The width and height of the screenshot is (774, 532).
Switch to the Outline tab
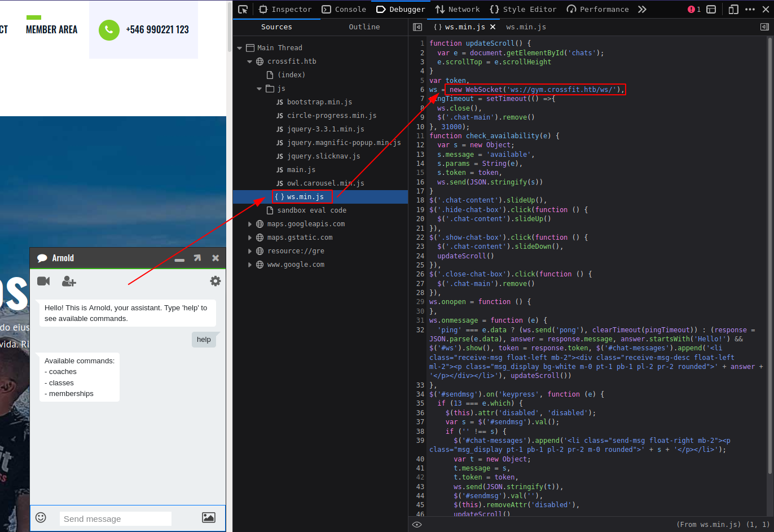pos(364,27)
